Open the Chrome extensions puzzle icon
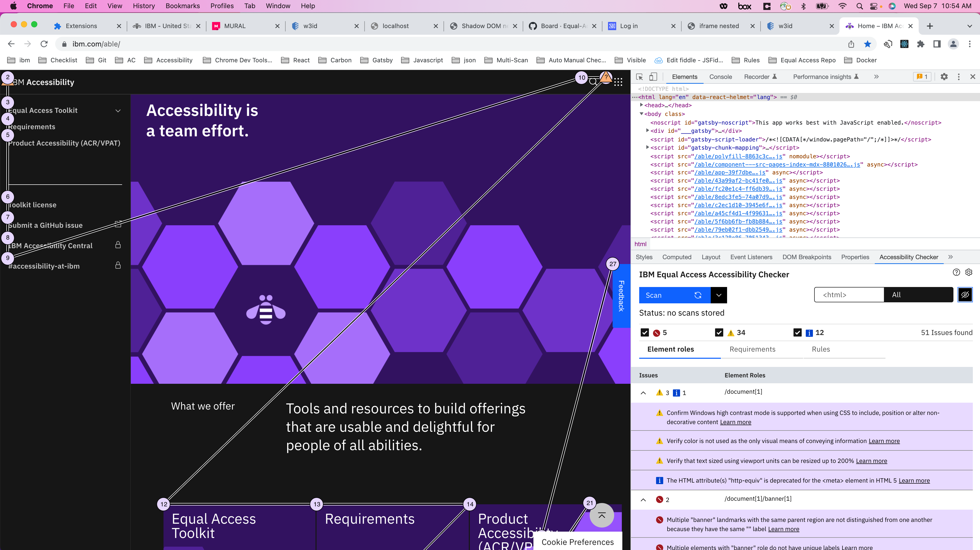 tap(921, 44)
